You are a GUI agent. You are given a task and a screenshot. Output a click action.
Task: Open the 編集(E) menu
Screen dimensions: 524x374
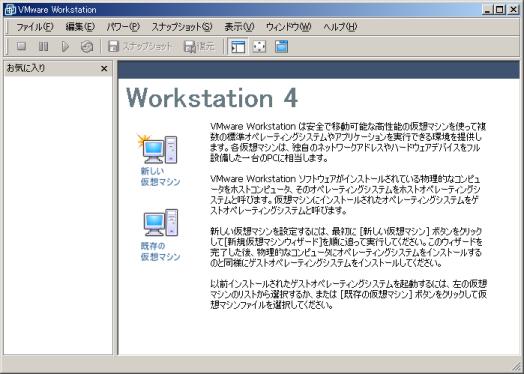80,27
